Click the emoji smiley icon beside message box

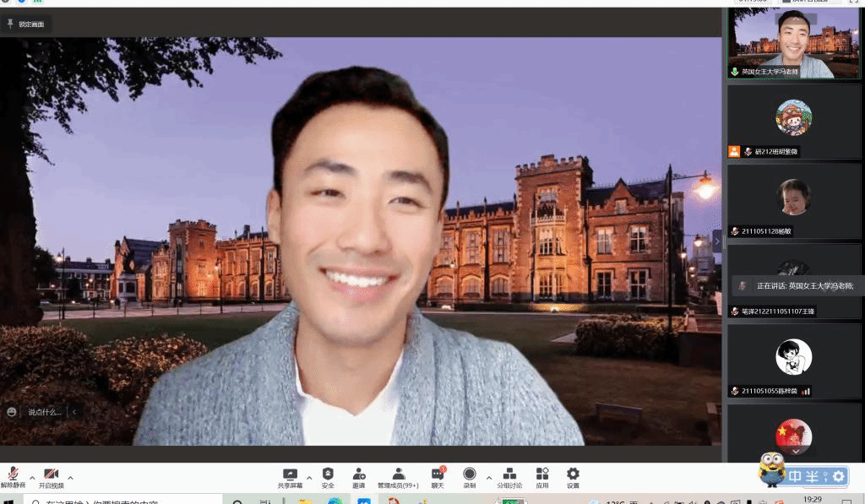[12, 412]
